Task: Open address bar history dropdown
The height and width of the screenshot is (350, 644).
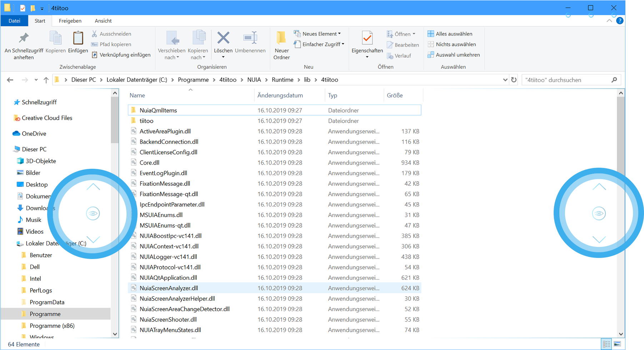Action: coord(505,80)
